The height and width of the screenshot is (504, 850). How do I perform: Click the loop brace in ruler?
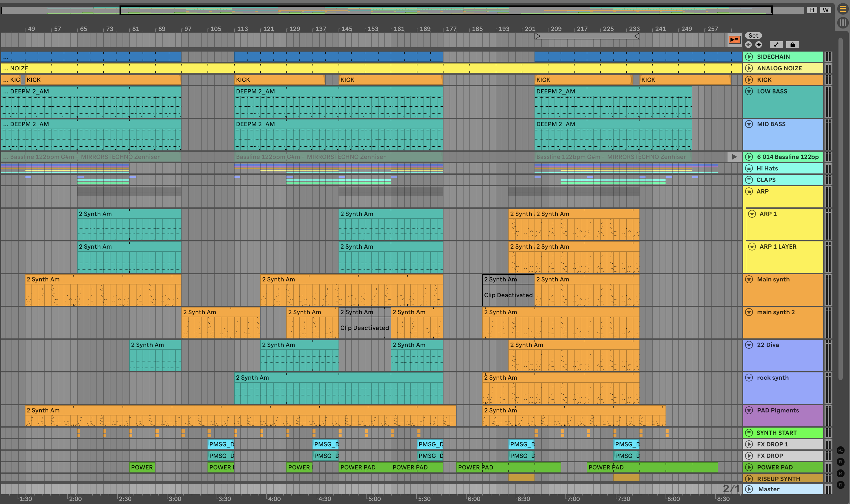click(x=587, y=36)
